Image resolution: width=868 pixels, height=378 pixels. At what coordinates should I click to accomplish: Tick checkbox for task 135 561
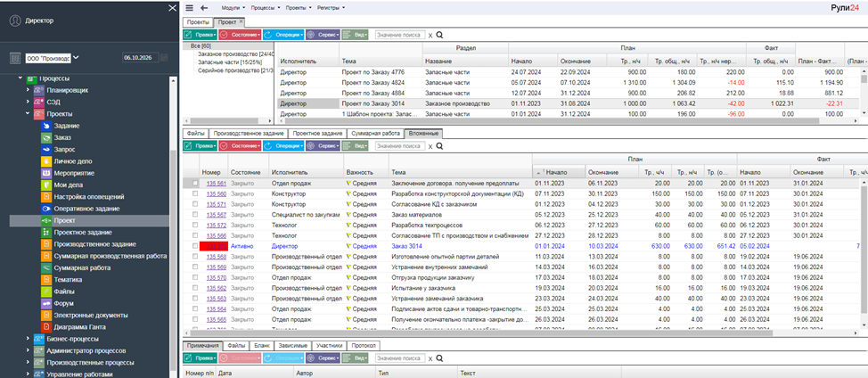pos(195,183)
